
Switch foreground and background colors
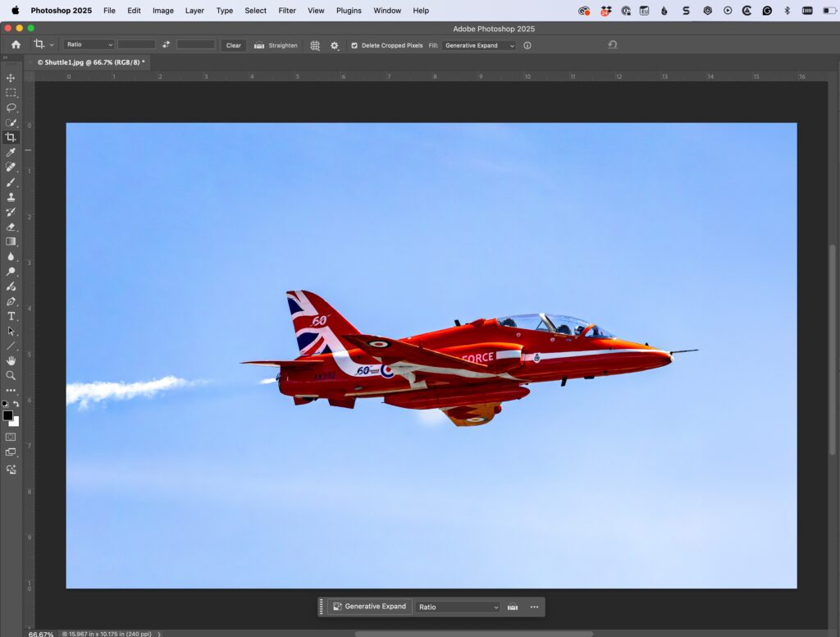point(16,404)
